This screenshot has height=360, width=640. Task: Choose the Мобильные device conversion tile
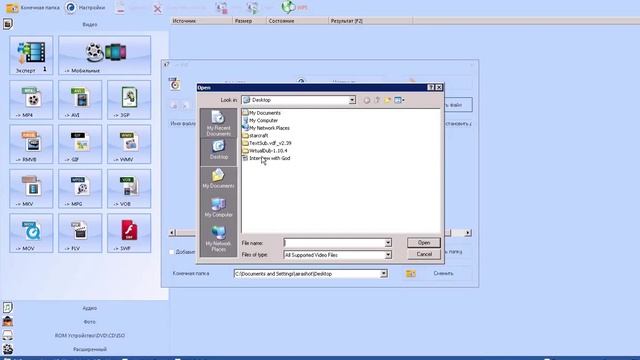104,55
